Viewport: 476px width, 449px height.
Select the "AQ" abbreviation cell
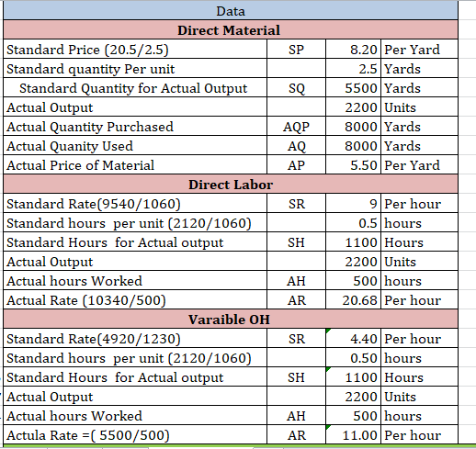[x=296, y=146]
